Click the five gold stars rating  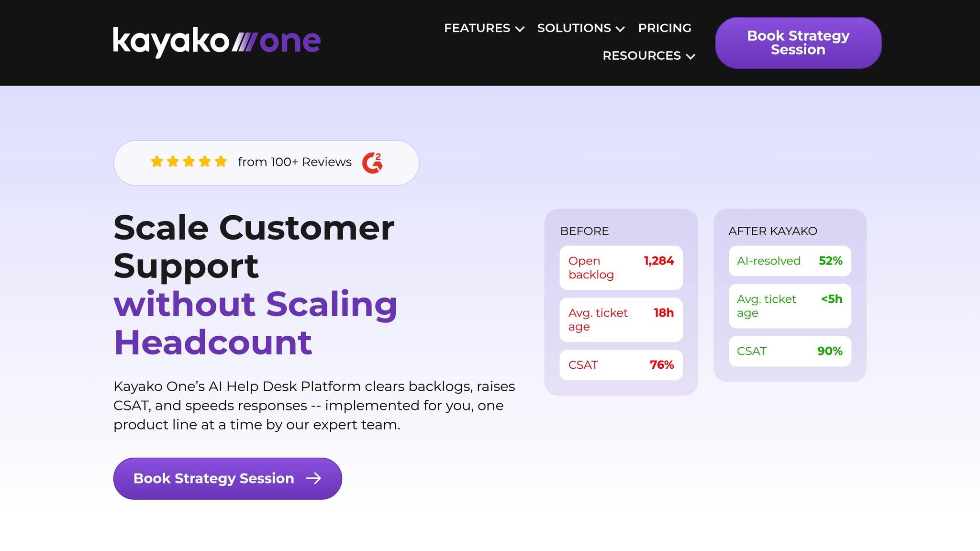tap(189, 162)
